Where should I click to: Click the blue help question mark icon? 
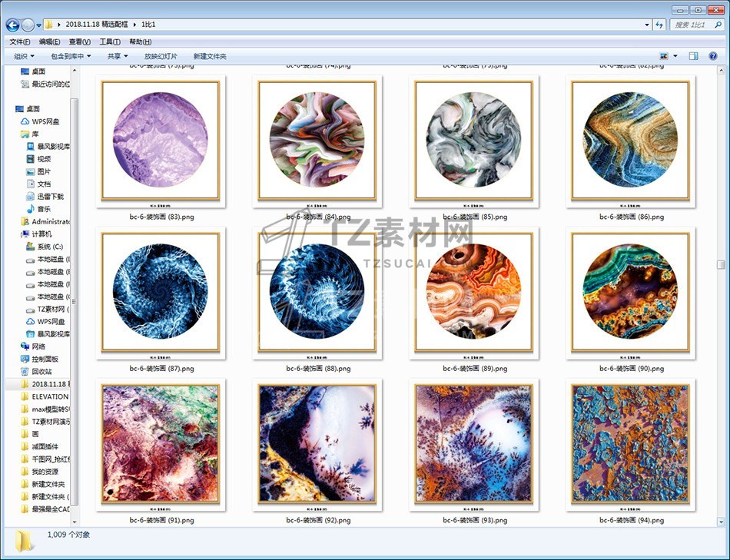point(712,56)
